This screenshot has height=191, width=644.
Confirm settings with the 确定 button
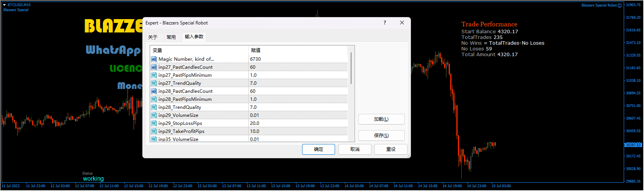coord(319,149)
